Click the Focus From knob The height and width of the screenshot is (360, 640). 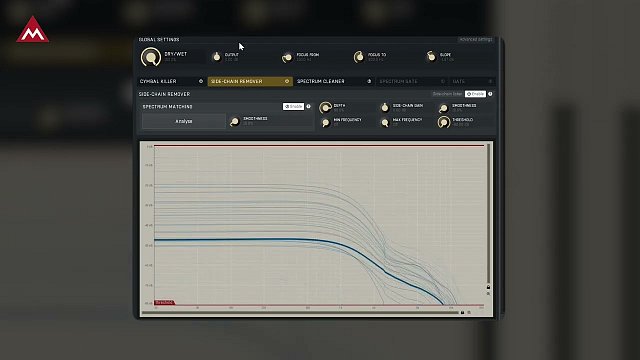coord(287,57)
